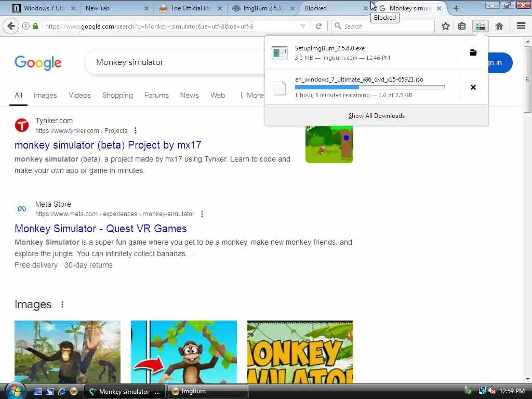Select the Videos results filter
This screenshot has width=532, height=399.
79,96
